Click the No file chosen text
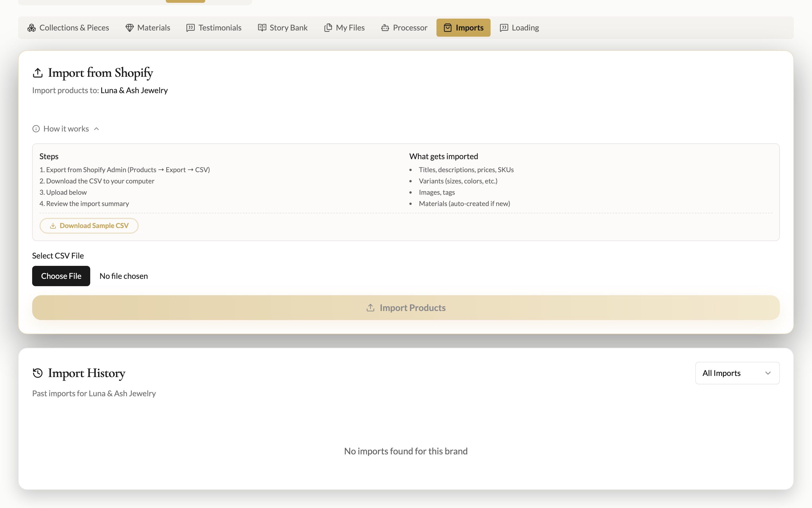 (123, 276)
